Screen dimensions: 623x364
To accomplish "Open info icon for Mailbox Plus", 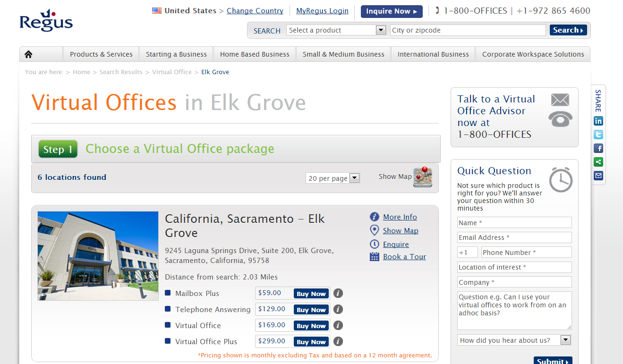I will (338, 293).
